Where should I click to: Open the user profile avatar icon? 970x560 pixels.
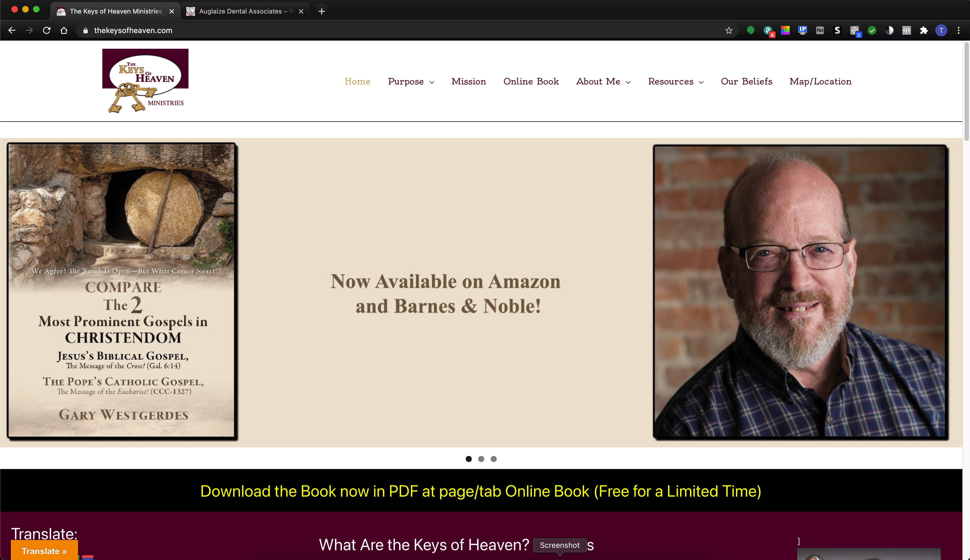(x=941, y=30)
